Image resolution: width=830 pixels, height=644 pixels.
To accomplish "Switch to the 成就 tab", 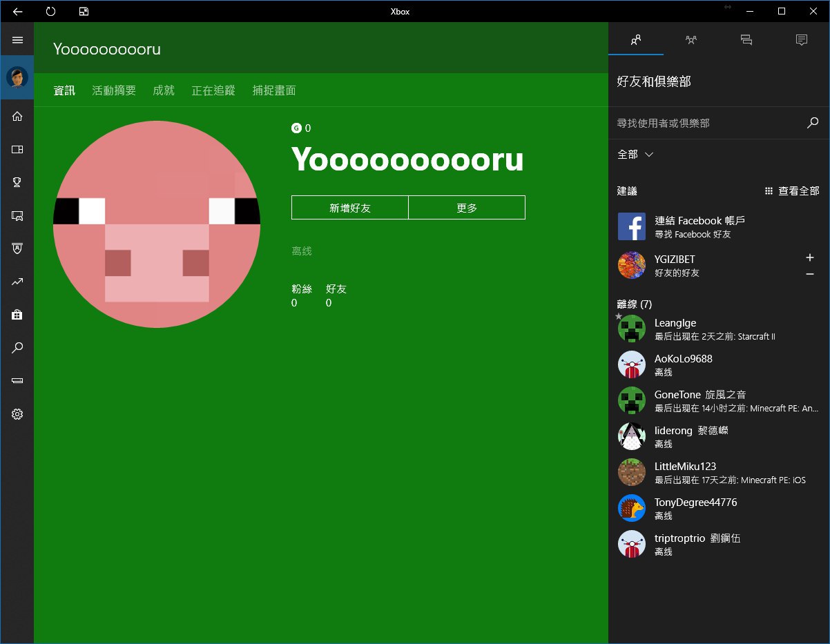I will [x=164, y=90].
